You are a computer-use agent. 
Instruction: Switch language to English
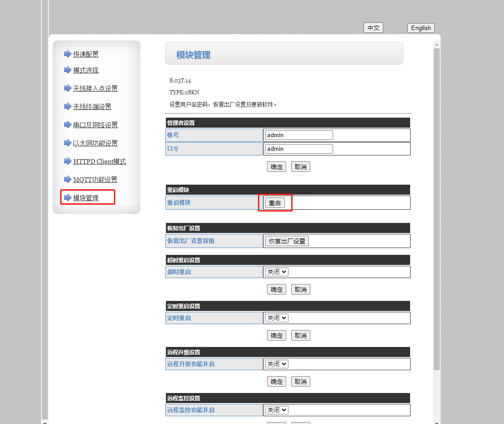pos(421,28)
